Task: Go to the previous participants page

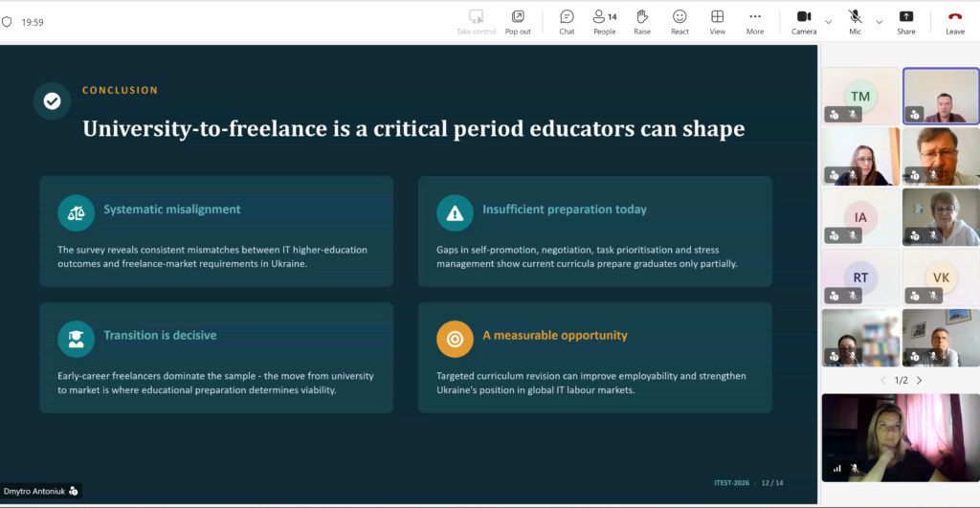Action: pos(883,380)
